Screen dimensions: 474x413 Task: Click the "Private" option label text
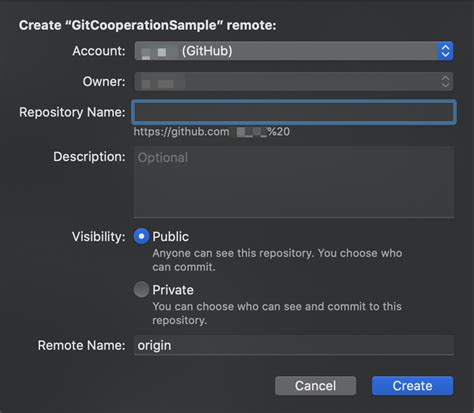point(173,290)
